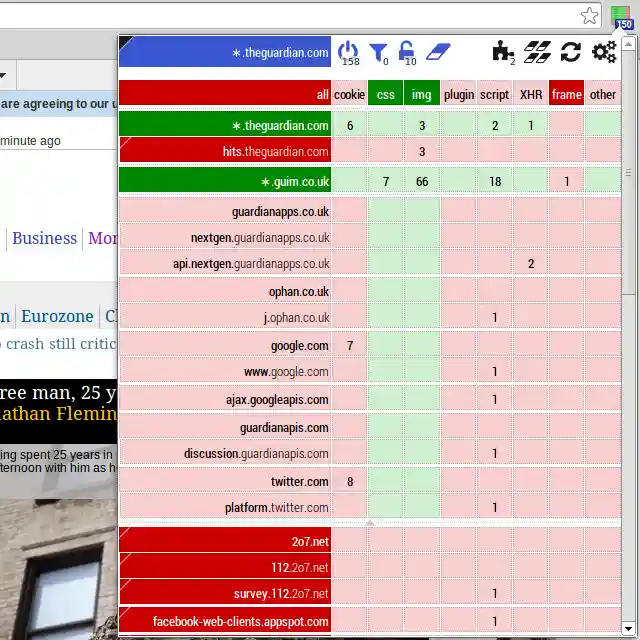Click the presets grid squares icon

coord(537,52)
